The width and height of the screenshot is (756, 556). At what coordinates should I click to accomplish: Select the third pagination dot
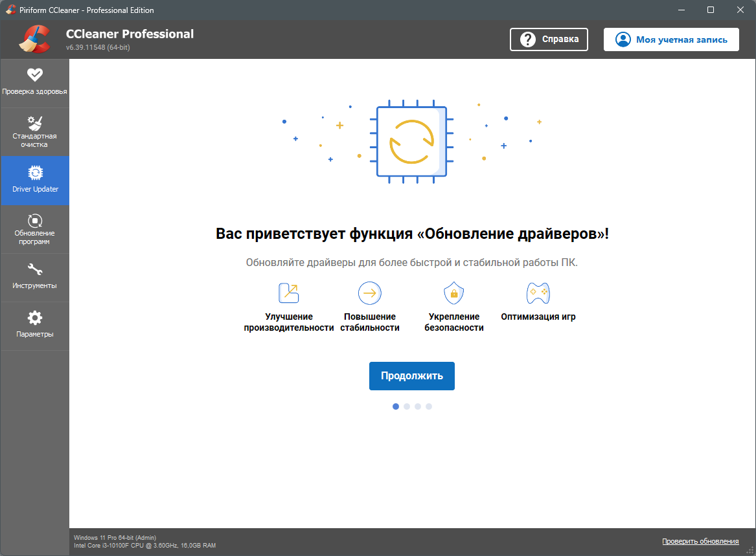[x=418, y=406]
